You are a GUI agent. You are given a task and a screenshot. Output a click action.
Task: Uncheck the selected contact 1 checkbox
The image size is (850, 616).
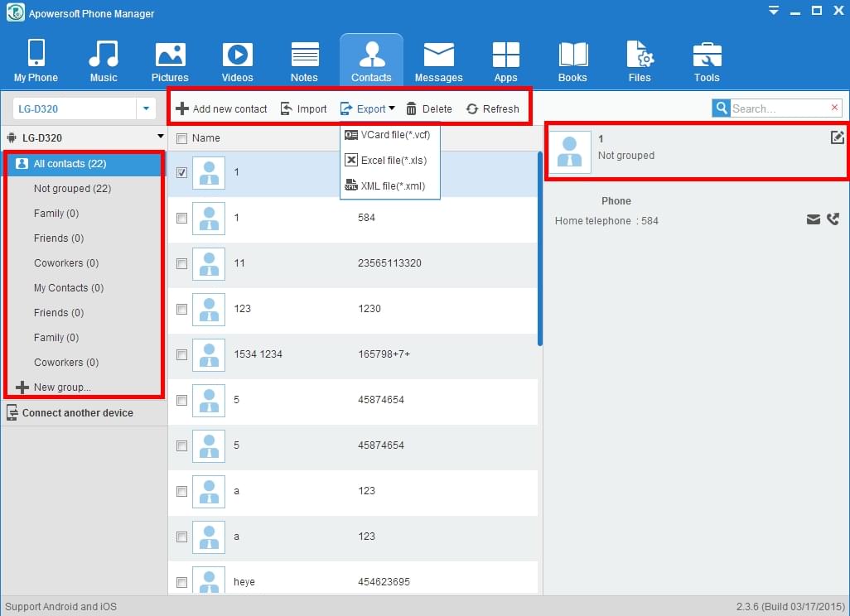coord(181,172)
